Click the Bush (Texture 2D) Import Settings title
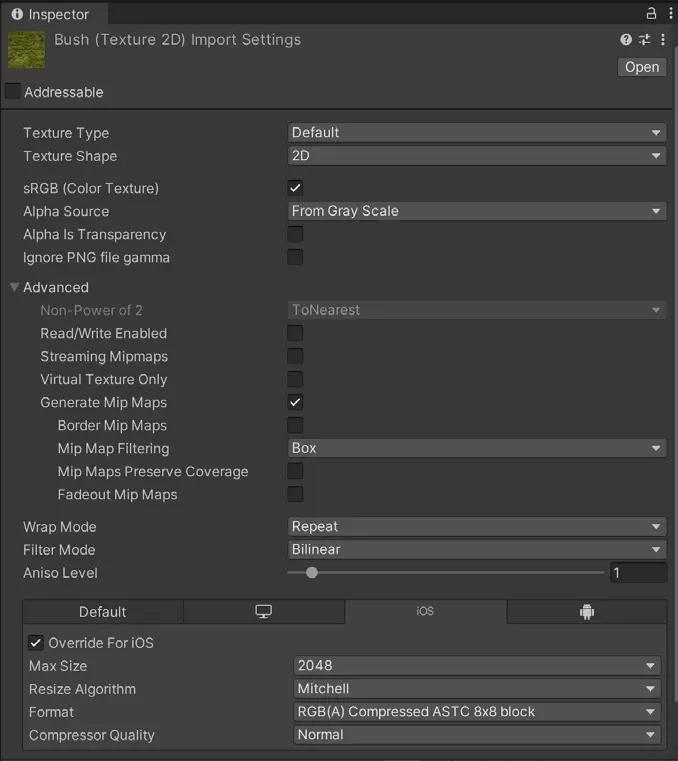 pyautogui.click(x=178, y=40)
